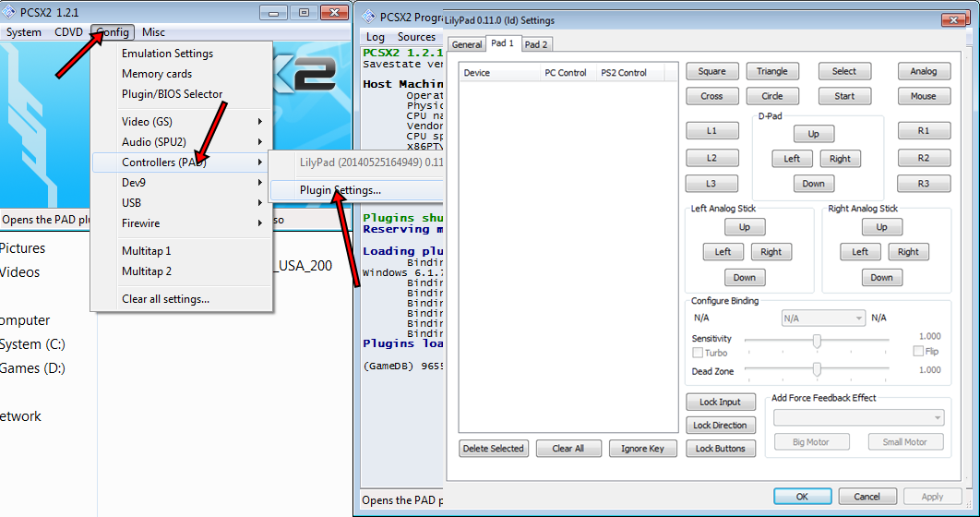Adjust the Sensitivity slider
This screenshot has height=517, width=980.
tap(817, 342)
